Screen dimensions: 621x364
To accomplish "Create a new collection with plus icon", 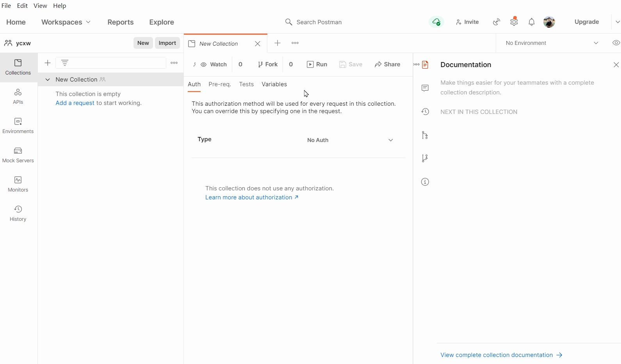I will point(48,63).
